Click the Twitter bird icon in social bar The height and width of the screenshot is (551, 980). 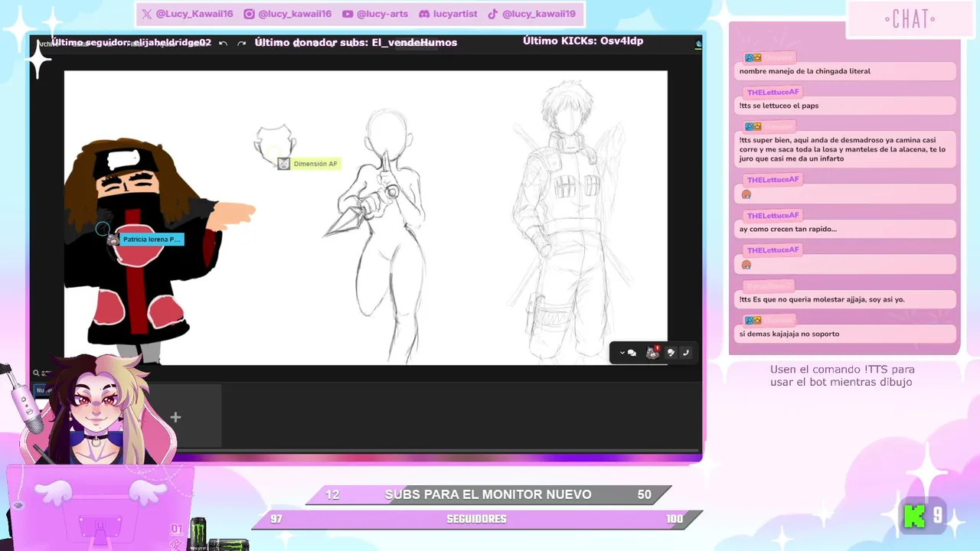[x=147, y=14]
